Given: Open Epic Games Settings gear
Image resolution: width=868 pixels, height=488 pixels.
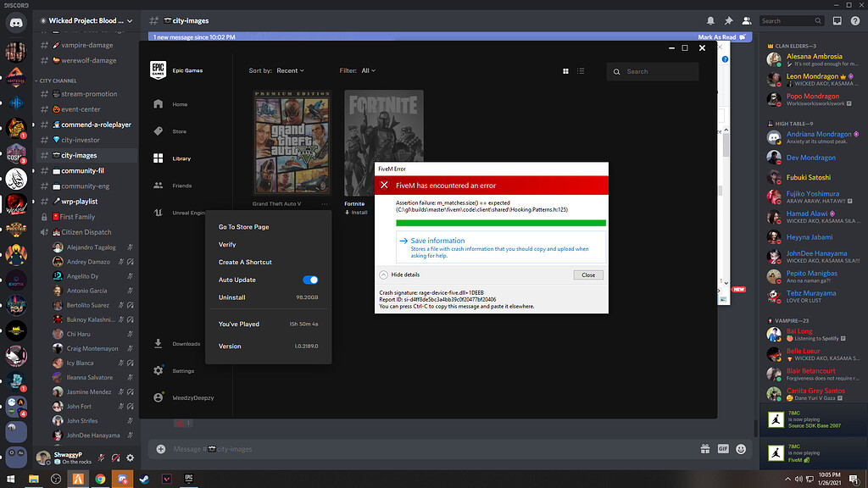Looking at the screenshot, I should coord(159,371).
